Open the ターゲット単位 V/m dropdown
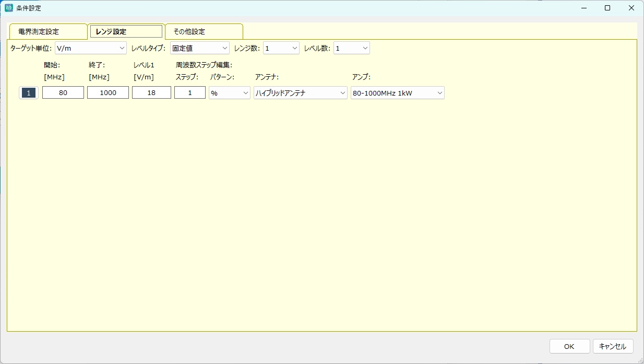This screenshot has width=644, height=364. [x=91, y=48]
